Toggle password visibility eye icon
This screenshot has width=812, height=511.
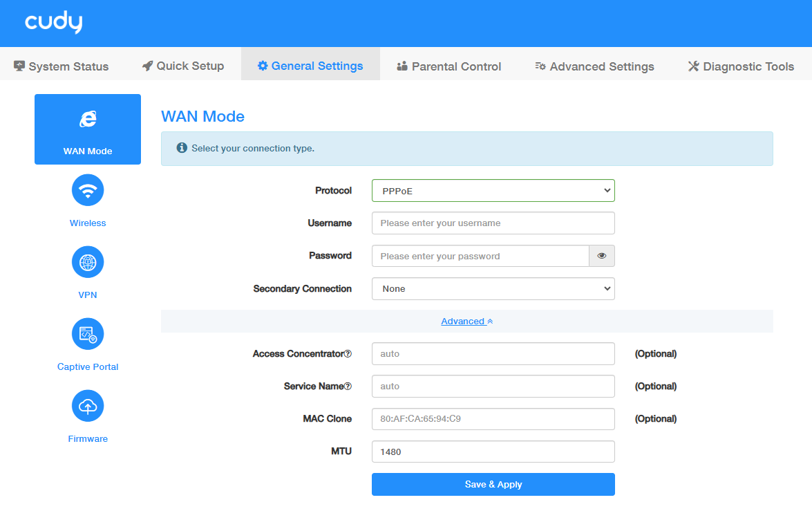click(x=602, y=256)
